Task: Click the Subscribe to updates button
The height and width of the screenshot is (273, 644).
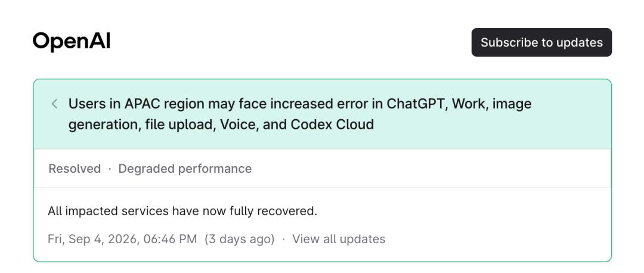Action: (x=541, y=42)
